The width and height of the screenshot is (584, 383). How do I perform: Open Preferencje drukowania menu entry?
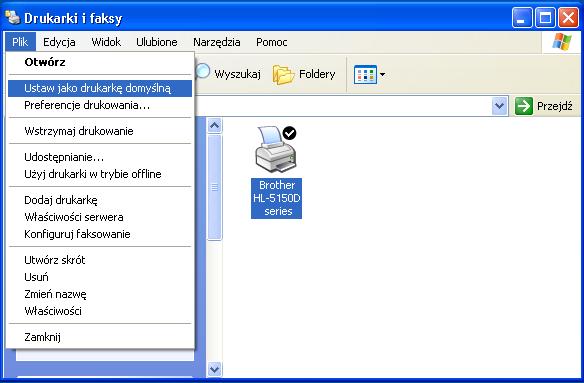100,105
